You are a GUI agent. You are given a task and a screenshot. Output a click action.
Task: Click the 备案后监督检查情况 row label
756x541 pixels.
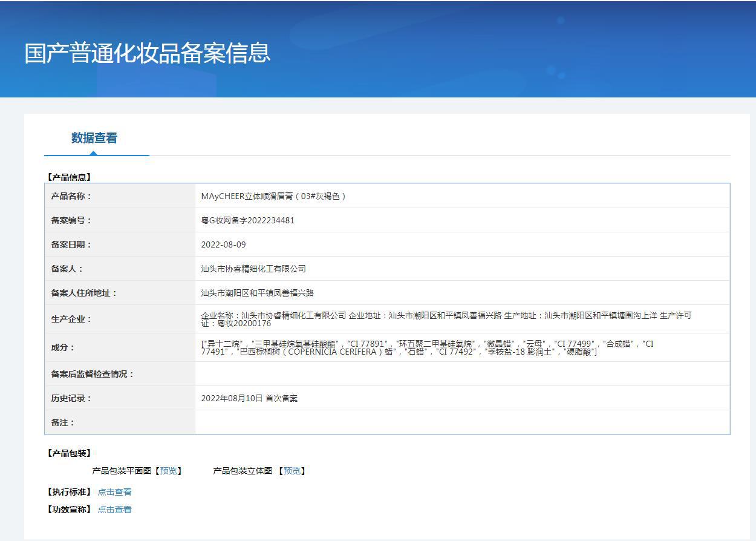pos(93,374)
